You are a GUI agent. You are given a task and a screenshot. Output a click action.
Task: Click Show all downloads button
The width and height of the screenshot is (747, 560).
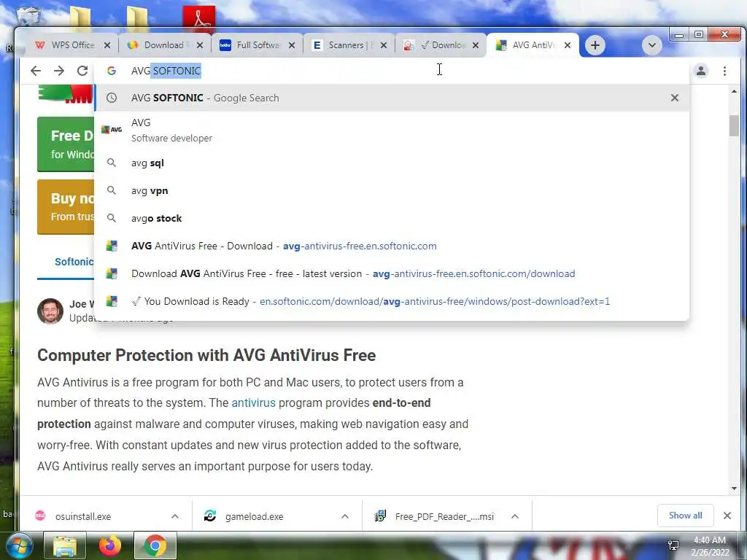685,516
